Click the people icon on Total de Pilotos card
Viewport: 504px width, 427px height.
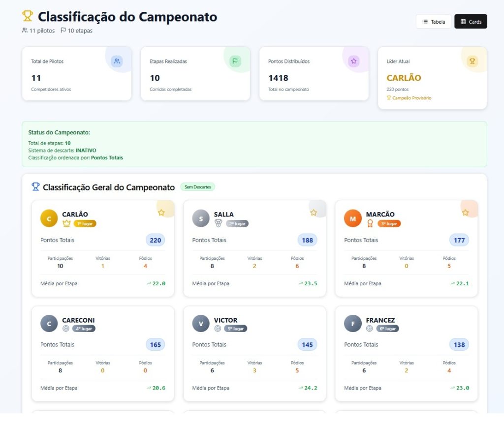[117, 61]
